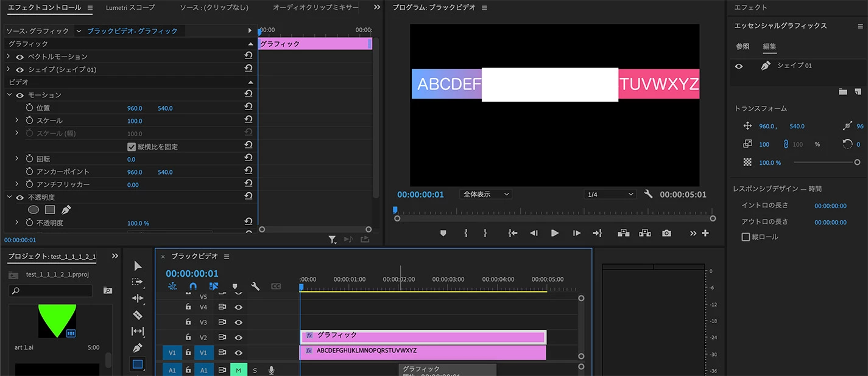Open Program monitor settings wrench
The image size is (868, 376).
pyautogui.click(x=648, y=194)
